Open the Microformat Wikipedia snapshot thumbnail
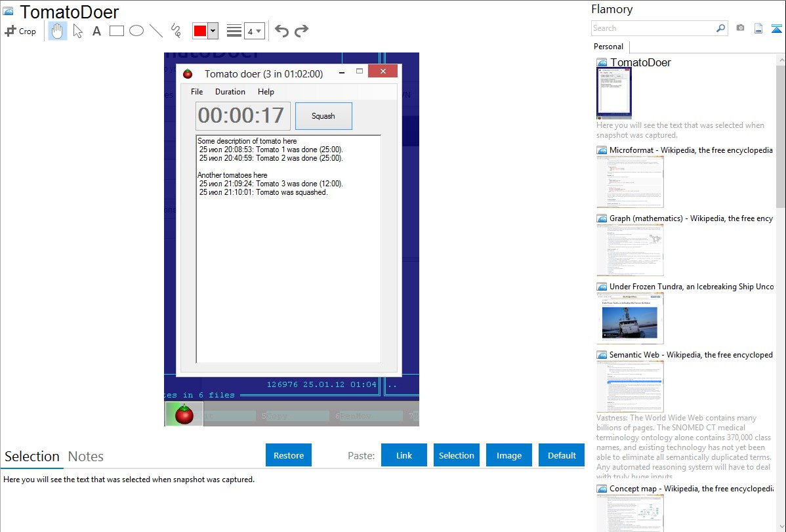This screenshot has width=786, height=532. click(x=630, y=182)
